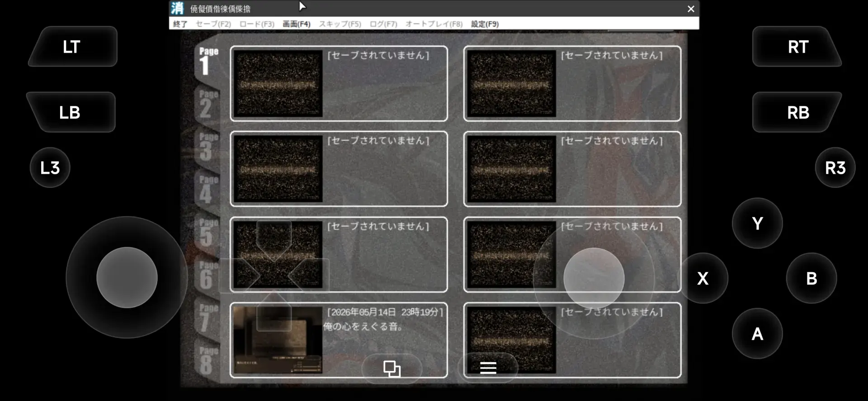This screenshot has width=868, height=401.
Task: Tap the D-pad up arrow
Action: click(274, 240)
